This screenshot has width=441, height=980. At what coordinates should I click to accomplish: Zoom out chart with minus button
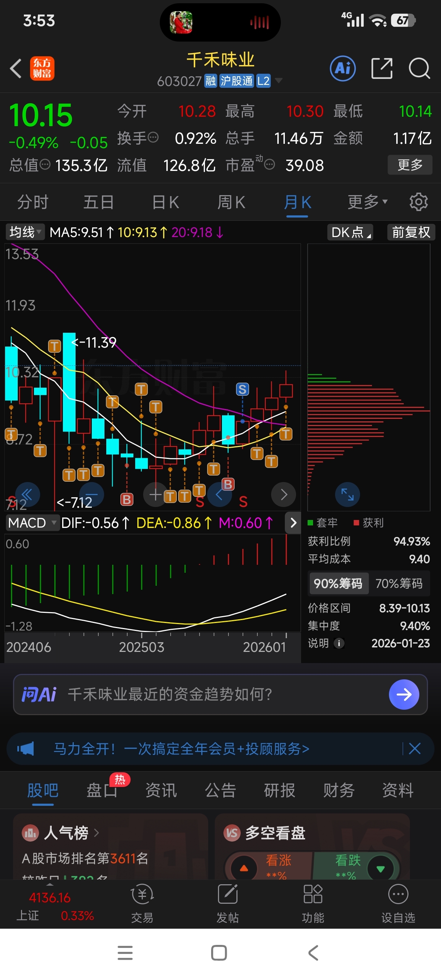click(92, 494)
